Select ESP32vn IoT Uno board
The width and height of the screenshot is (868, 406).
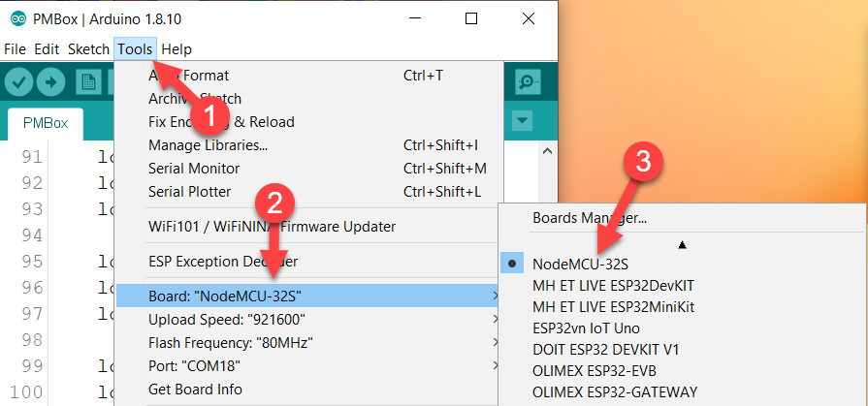pyautogui.click(x=682, y=328)
